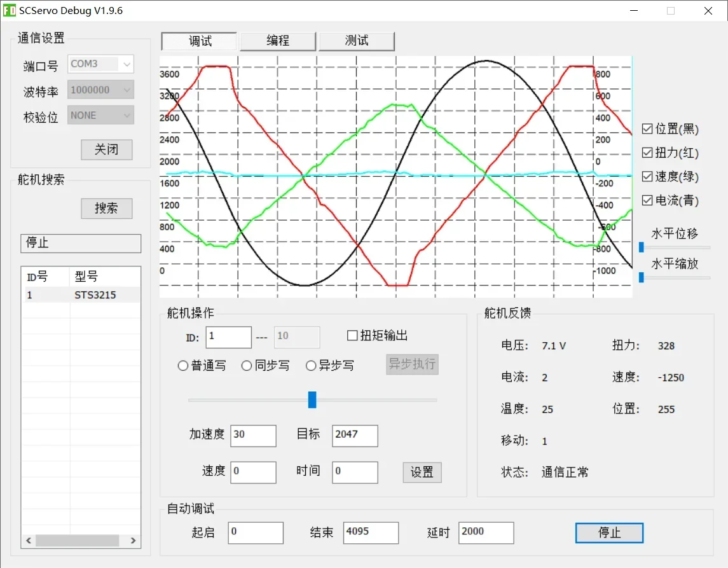Select the 异步写 radio button
Image resolution: width=728 pixels, height=568 pixels.
click(311, 366)
